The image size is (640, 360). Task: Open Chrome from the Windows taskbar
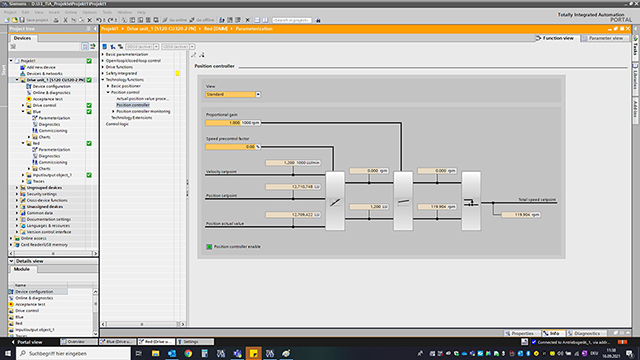click(x=188, y=353)
